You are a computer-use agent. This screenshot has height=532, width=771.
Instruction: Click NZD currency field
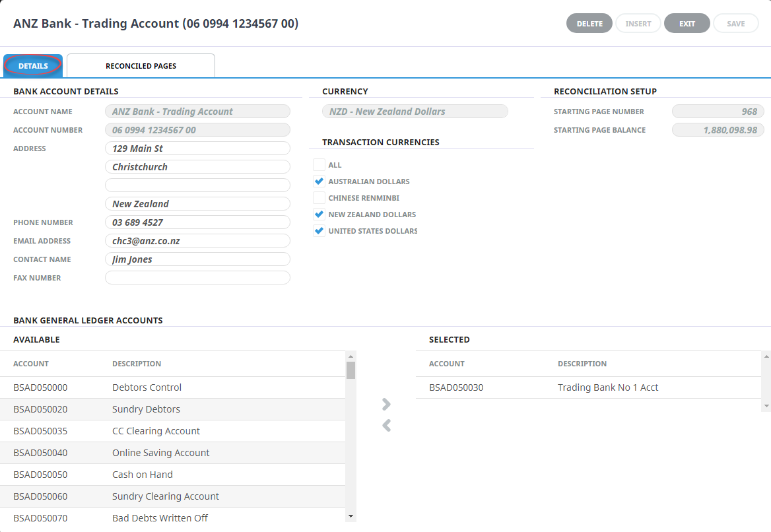415,112
